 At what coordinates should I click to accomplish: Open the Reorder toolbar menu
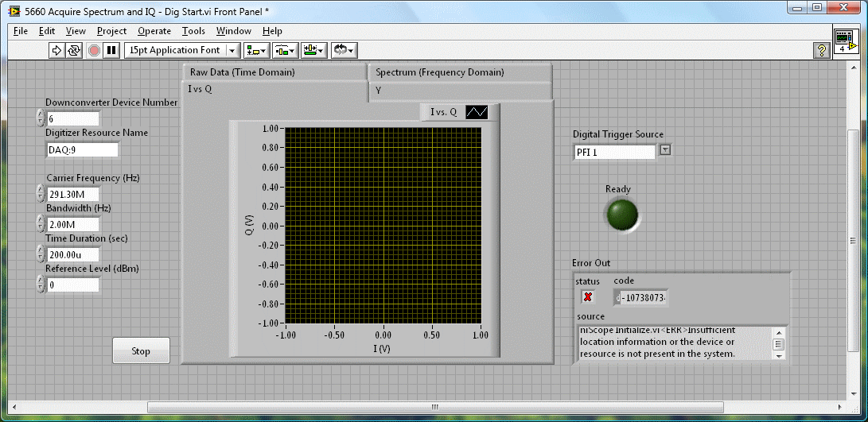pos(344,50)
